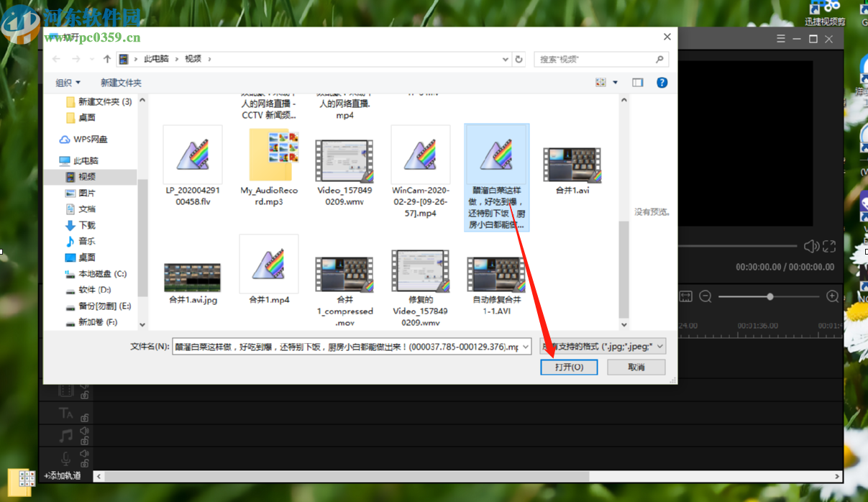
Task: Open the 组织 dropdown menu
Action: coord(68,83)
